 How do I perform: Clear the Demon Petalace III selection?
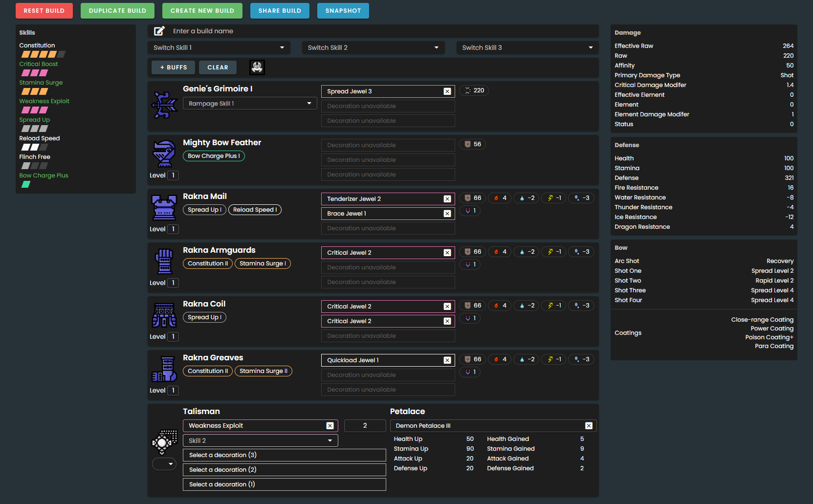click(589, 426)
